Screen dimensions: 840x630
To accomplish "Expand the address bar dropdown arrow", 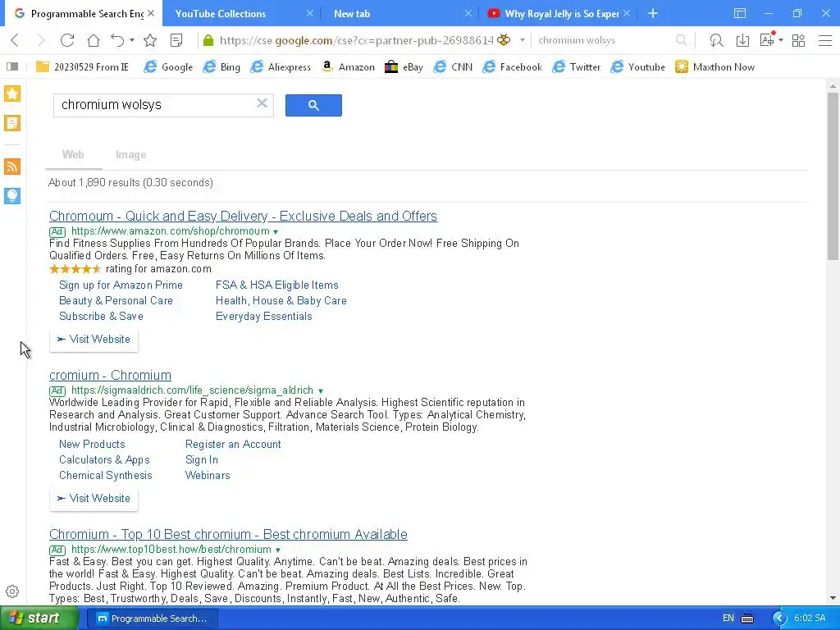I will point(522,40).
